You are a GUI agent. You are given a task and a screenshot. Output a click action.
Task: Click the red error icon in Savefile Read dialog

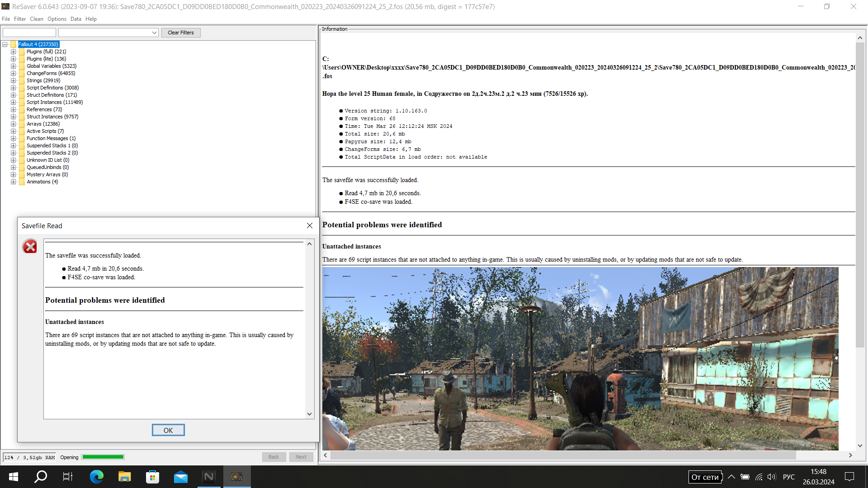pos(30,246)
